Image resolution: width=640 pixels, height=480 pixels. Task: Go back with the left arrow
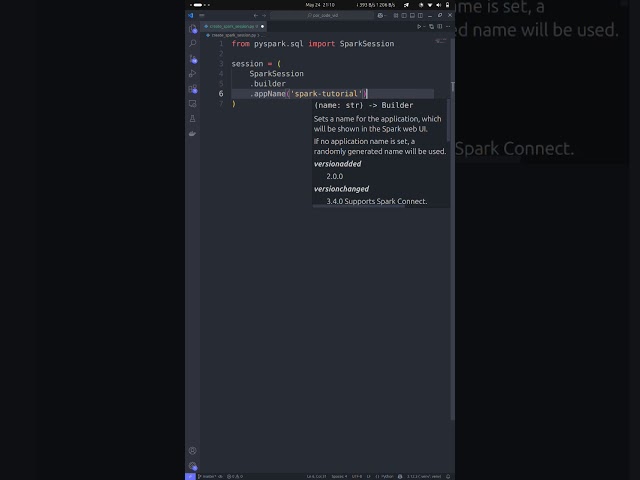click(x=256, y=16)
